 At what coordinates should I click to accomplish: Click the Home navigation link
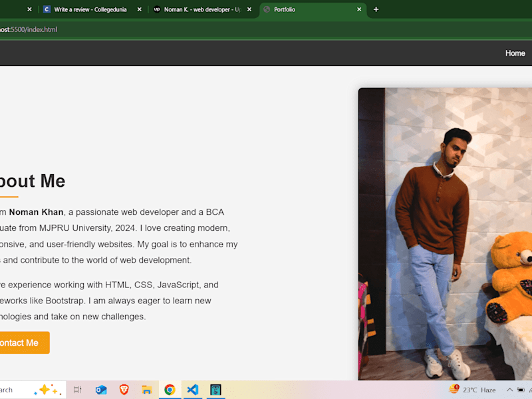tap(515, 53)
